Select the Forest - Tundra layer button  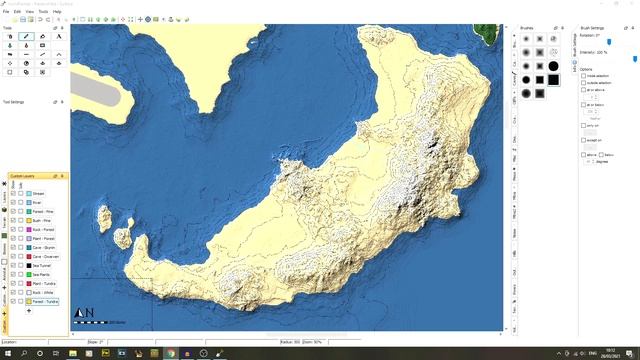(x=42, y=302)
